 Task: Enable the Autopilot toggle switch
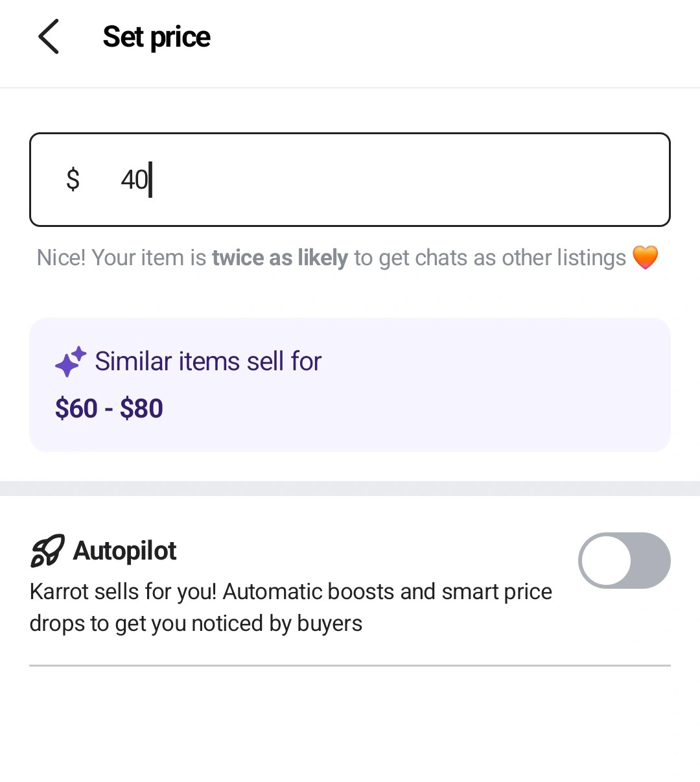[624, 560]
